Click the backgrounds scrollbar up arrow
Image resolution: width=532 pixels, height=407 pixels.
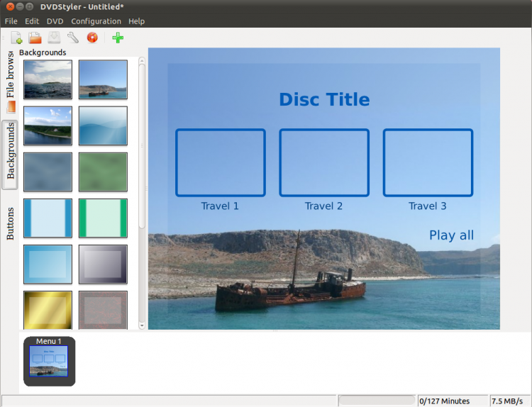[142, 61]
